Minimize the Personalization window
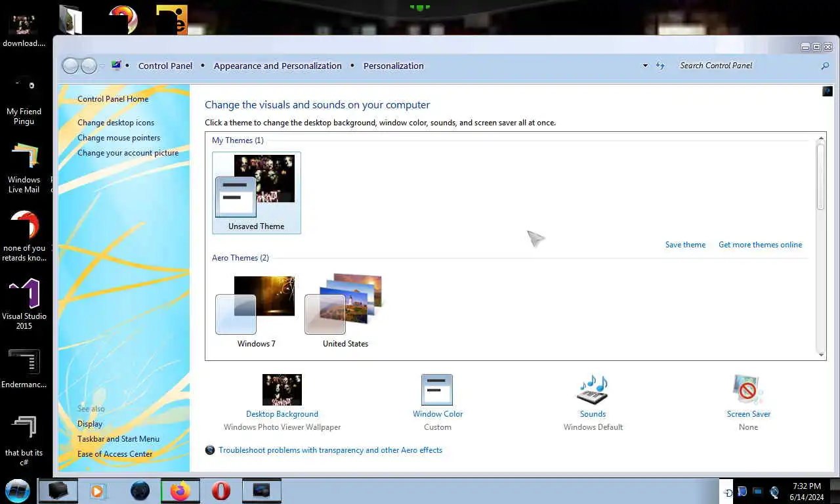Screen dimensions: 840x504 coord(805,47)
